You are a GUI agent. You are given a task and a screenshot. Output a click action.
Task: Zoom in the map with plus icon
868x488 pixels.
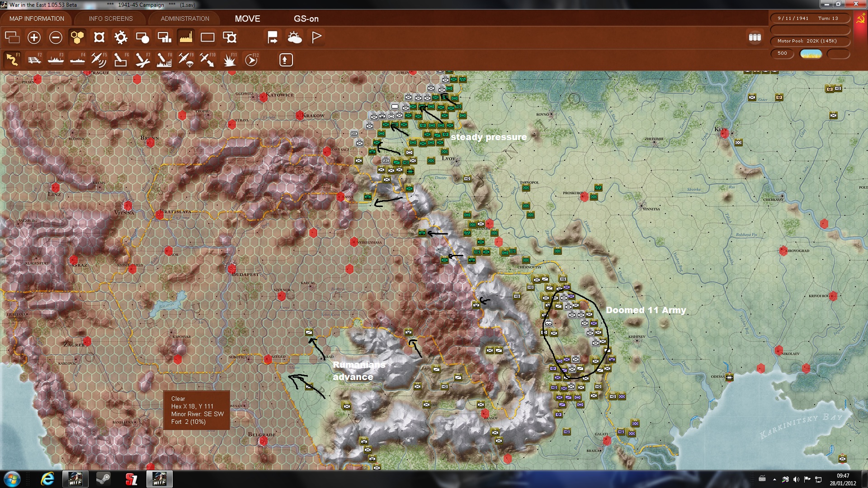point(34,37)
